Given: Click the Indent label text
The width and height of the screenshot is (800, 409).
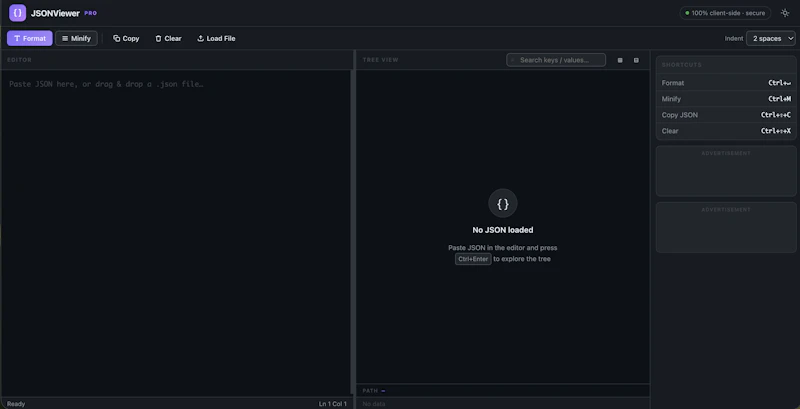Looking at the screenshot, I should click(x=734, y=38).
